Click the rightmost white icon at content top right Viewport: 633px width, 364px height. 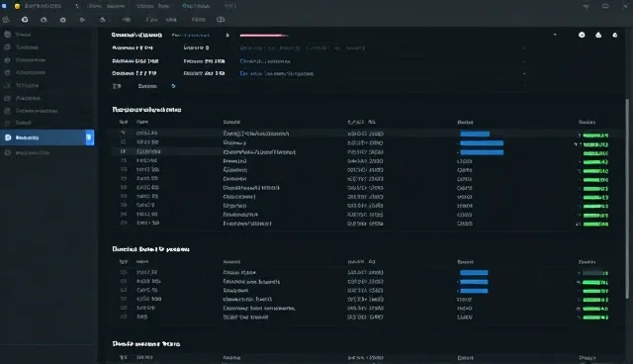[615, 35]
